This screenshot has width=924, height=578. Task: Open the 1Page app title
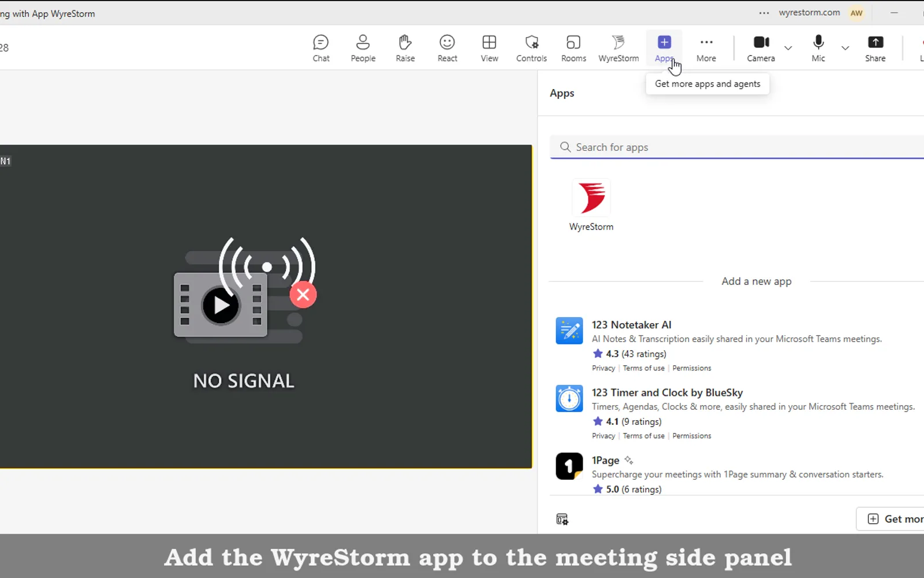point(605,460)
